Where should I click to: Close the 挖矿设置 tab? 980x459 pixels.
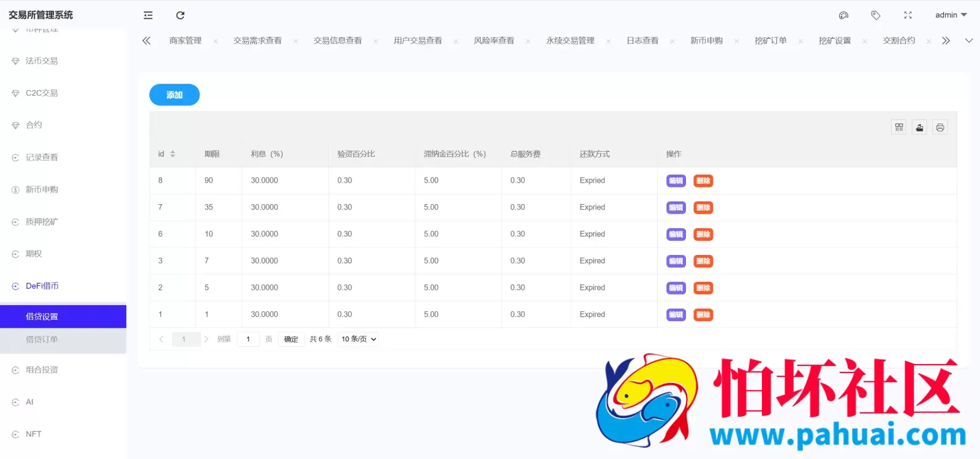[x=864, y=42]
